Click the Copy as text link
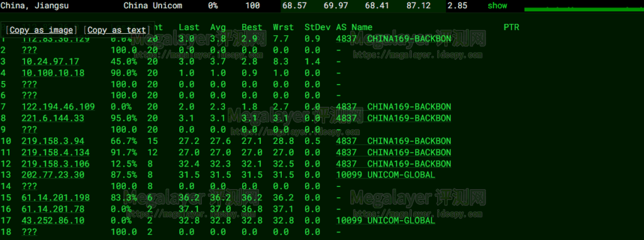The width and height of the screenshot is (644, 240). tap(116, 30)
